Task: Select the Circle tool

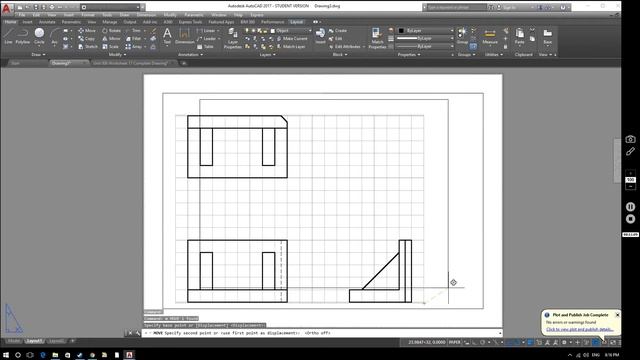Action: (39, 36)
